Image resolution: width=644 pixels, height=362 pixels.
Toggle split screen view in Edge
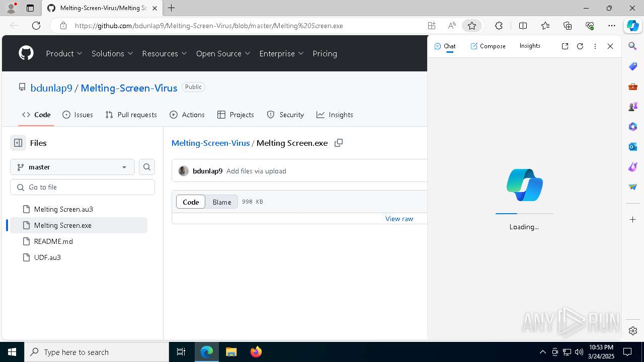(x=523, y=26)
